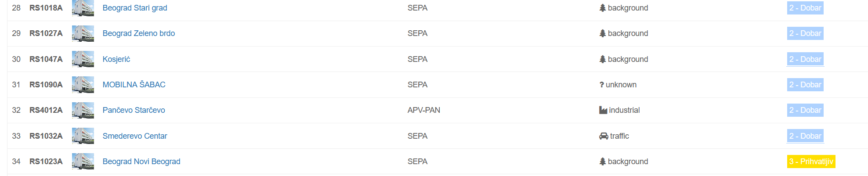This screenshot has width=868, height=176.
Task: Open the Beograd Stari grad station link
Action: point(134,8)
